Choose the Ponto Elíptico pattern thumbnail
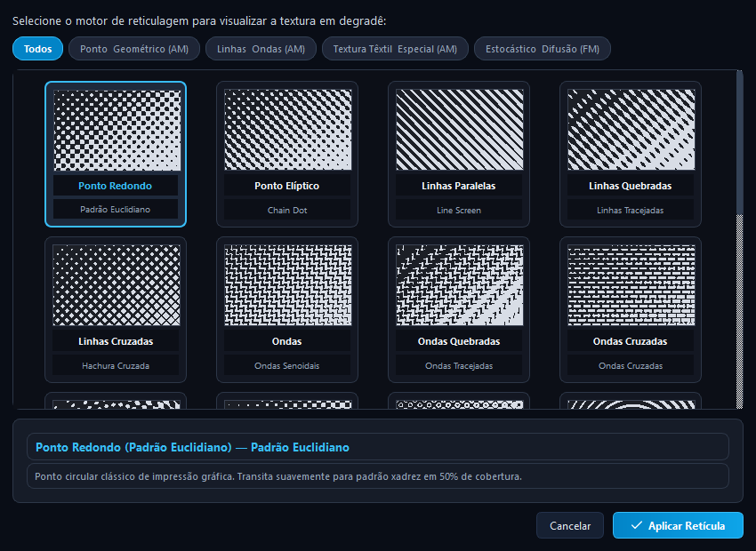756x551 pixels. [288, 130]
